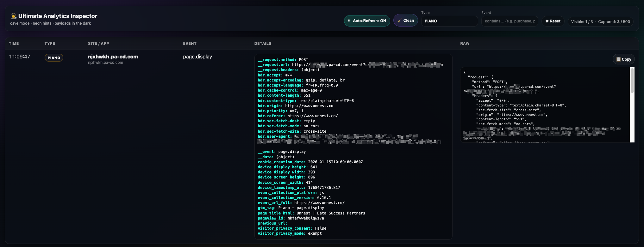Click the RAW column header

[x=465, y=44]
